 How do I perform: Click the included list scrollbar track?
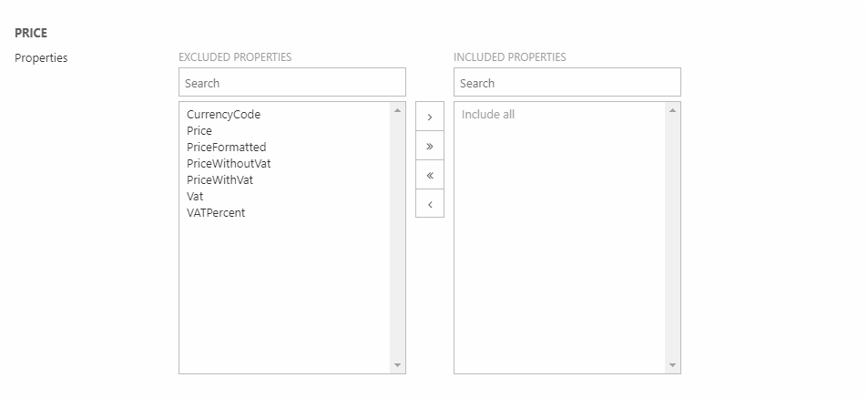pos(672,237)
